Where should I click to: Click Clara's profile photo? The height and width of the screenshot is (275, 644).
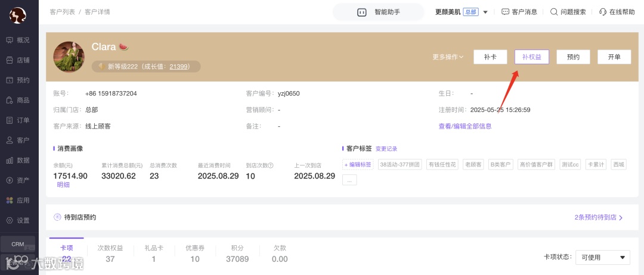(x=69, y=57)
